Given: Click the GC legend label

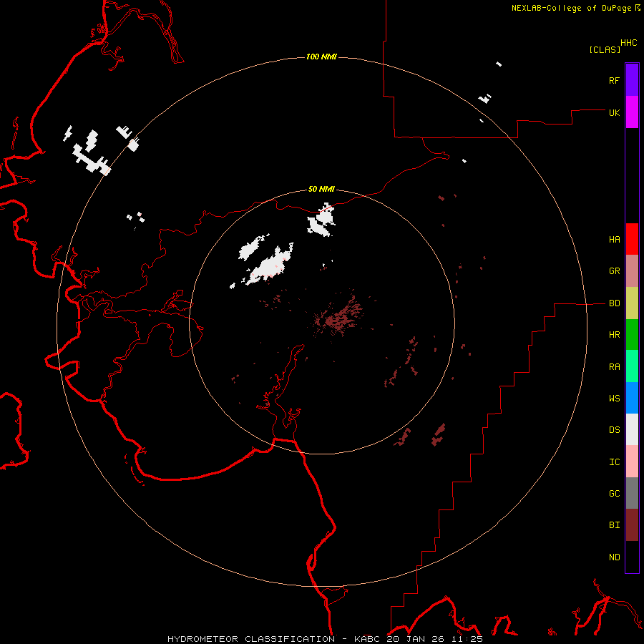Looking at the screenshot, I should pos(614,493).
